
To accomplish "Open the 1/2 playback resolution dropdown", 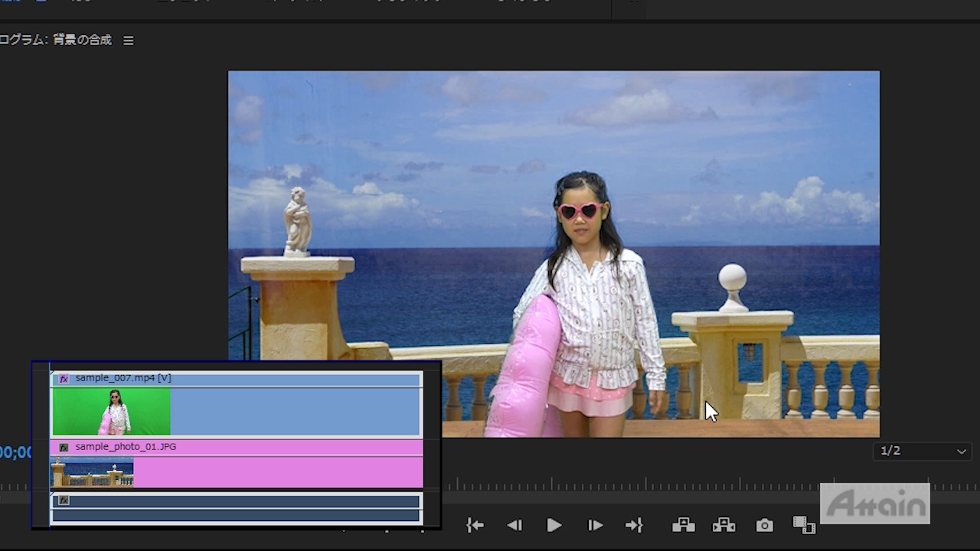I will pyautogui.click(x=922, y=452).
